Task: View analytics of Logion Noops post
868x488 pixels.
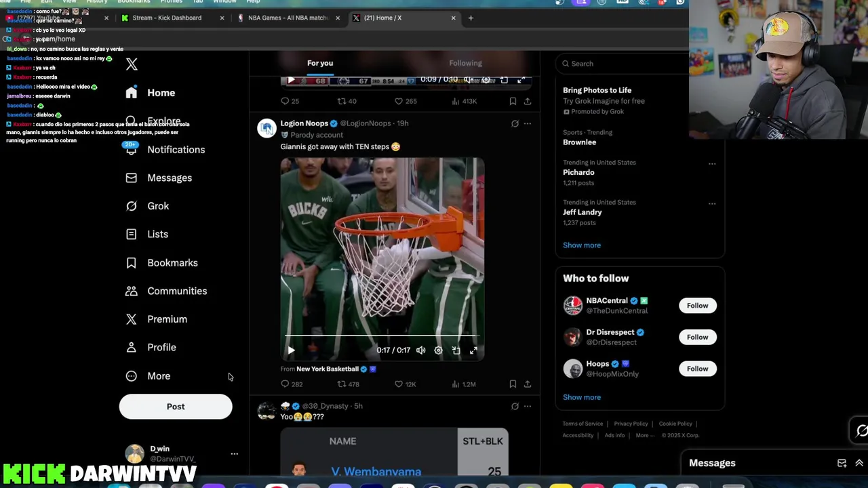Action: [462, 384]
